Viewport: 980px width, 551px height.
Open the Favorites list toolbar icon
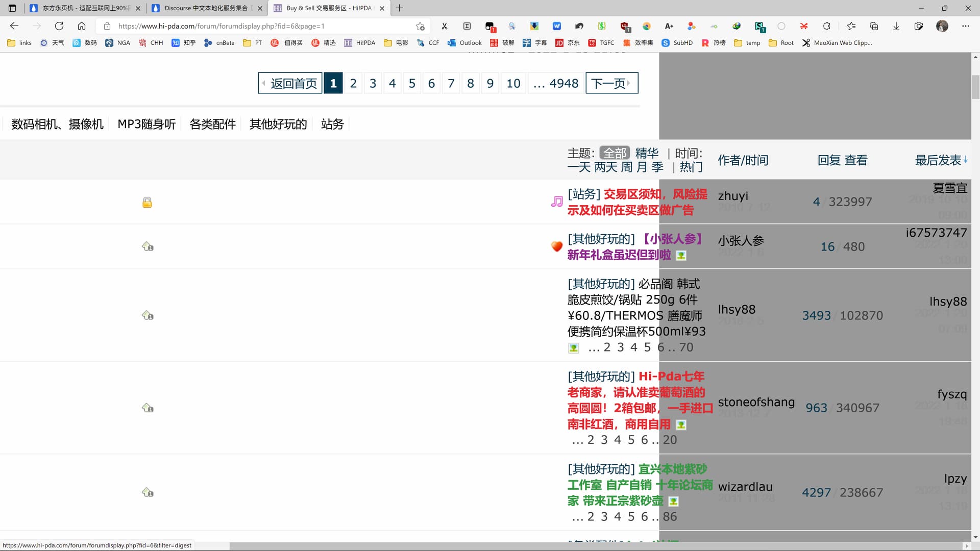pyautogui.click(x=851, y=26)
